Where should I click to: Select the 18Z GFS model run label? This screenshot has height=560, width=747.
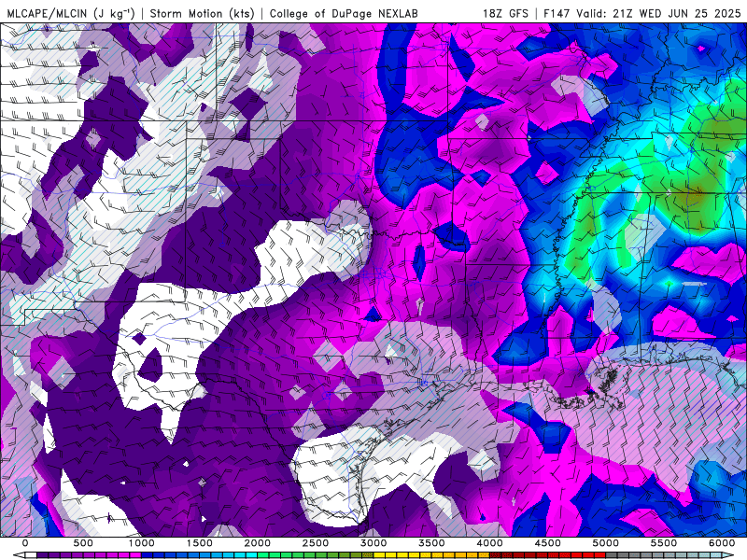point(505,13)
